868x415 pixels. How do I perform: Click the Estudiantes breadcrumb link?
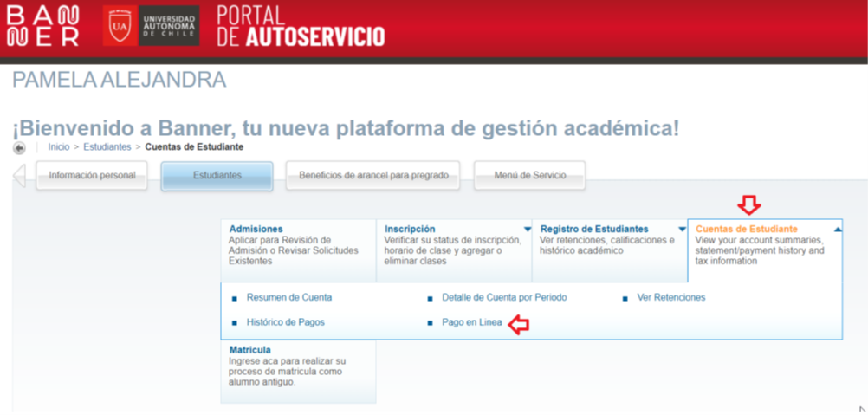coord(107,147)
